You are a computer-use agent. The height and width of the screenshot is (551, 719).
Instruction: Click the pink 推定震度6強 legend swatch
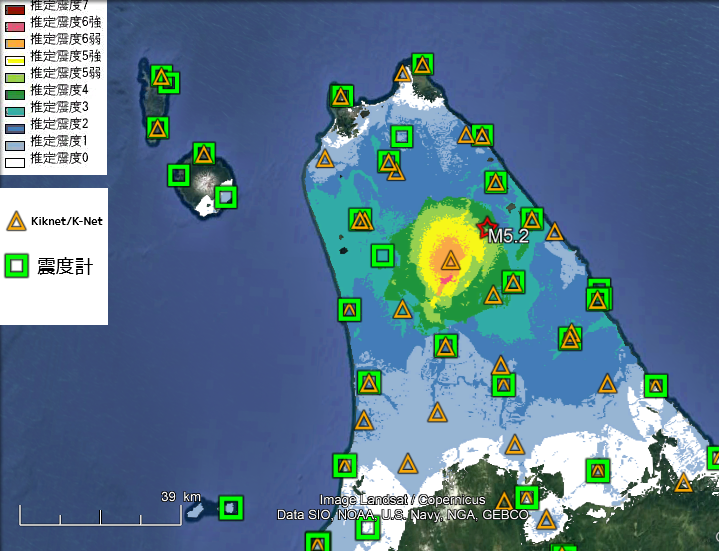[14, 22]
